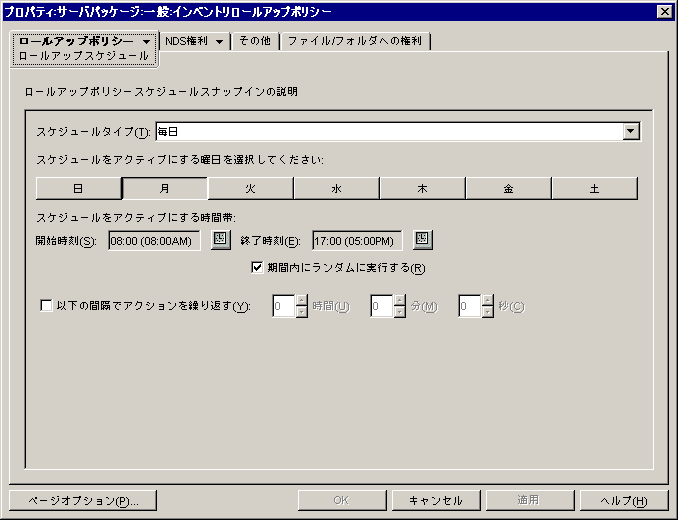Toggle the 水 (Wednesday) day button
678x520 pixels.
(336, 188)
